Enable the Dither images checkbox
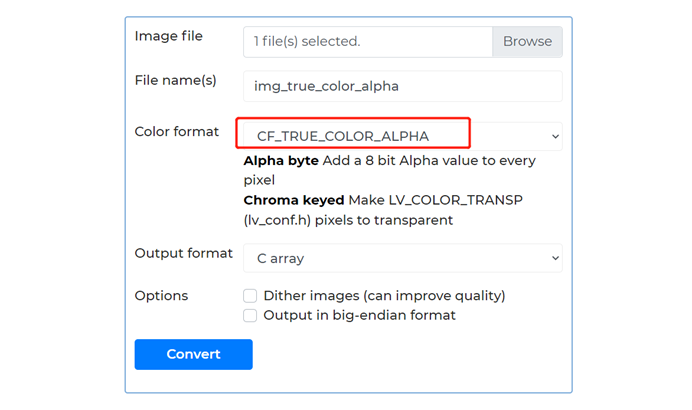This screenshot has width=692, height=410. (x=250, y=296)
